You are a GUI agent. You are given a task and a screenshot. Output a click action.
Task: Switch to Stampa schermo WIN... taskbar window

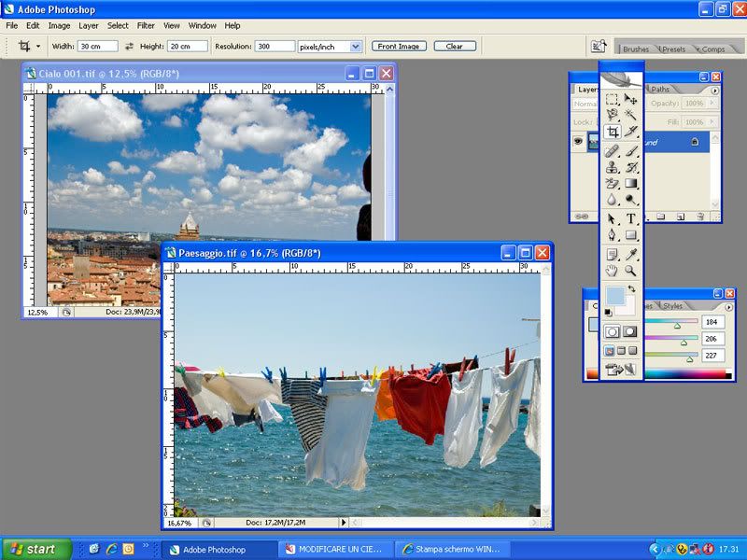tap(453, 550)
